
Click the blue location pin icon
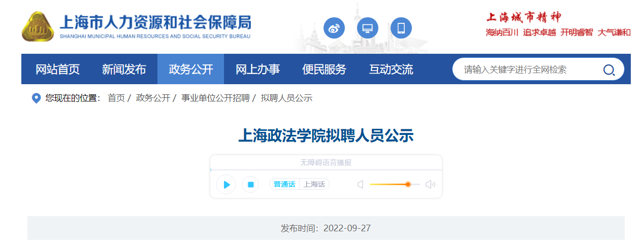(36, 98)
